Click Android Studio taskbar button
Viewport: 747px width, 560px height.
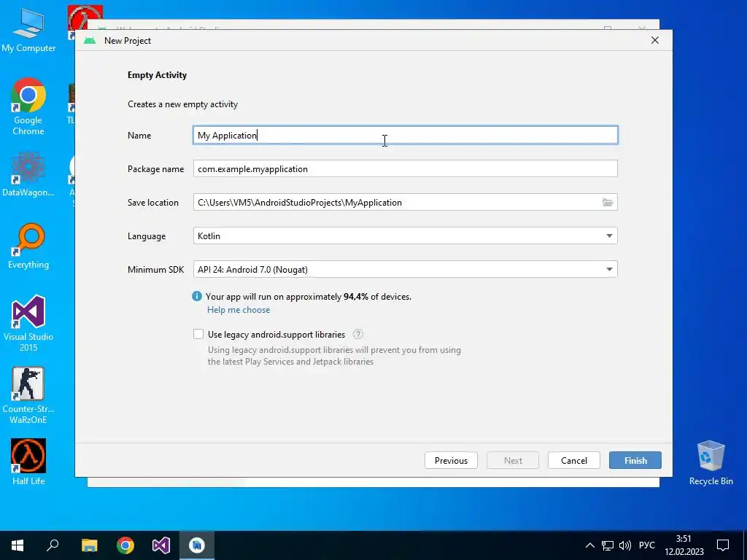pyautogui.click(x=197, y=545)
